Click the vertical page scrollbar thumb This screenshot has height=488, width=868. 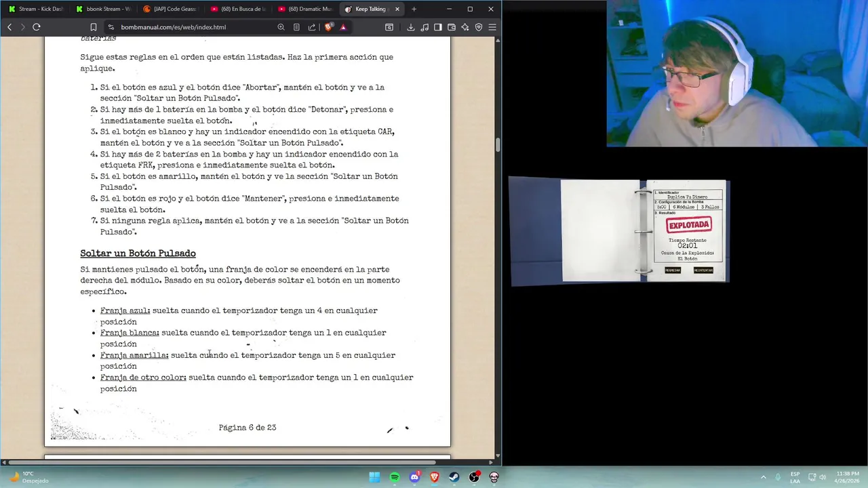pos(498,145)
